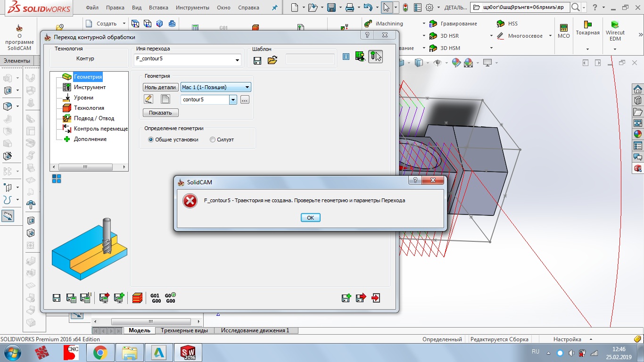Viewport: 644px width, 362px height.
Task: Toggle the tool display icon in the dialog header
Action: coord(375,57)
